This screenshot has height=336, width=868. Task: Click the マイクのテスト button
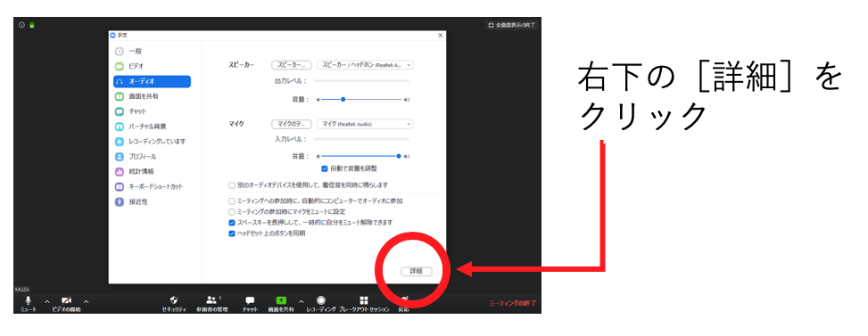point(292,124)
